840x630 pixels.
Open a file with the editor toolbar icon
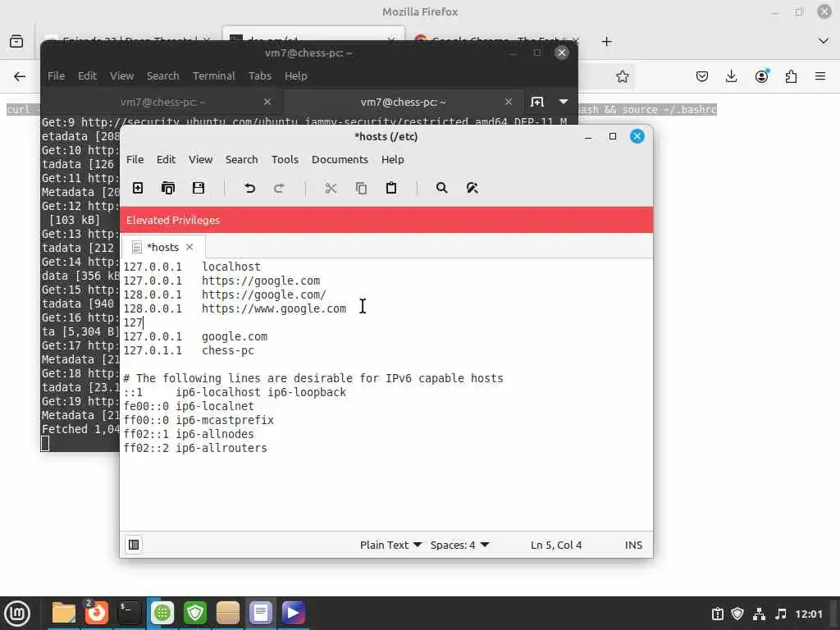tap(168, 188)
